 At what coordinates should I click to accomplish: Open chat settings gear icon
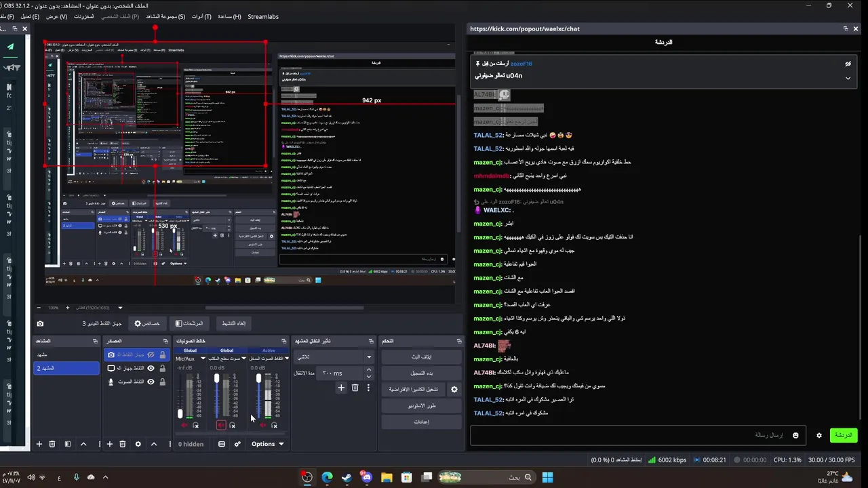819,435
